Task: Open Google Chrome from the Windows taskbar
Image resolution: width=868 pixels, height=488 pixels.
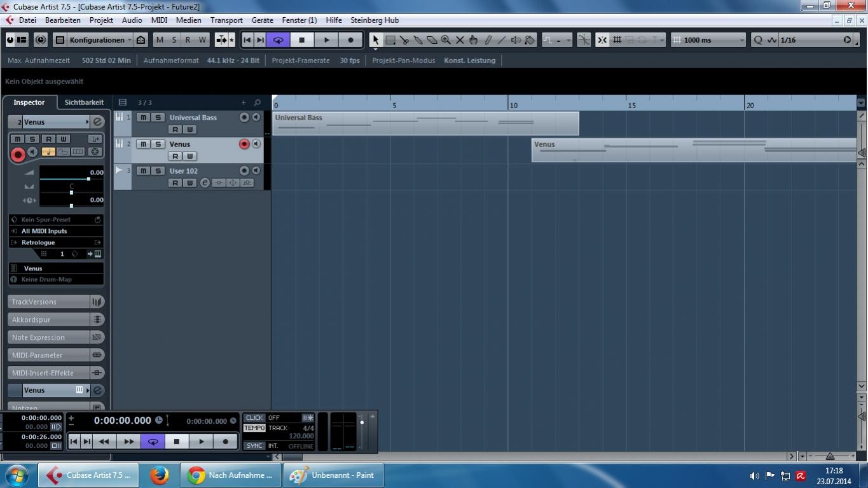Action: [x=231, y=475]
